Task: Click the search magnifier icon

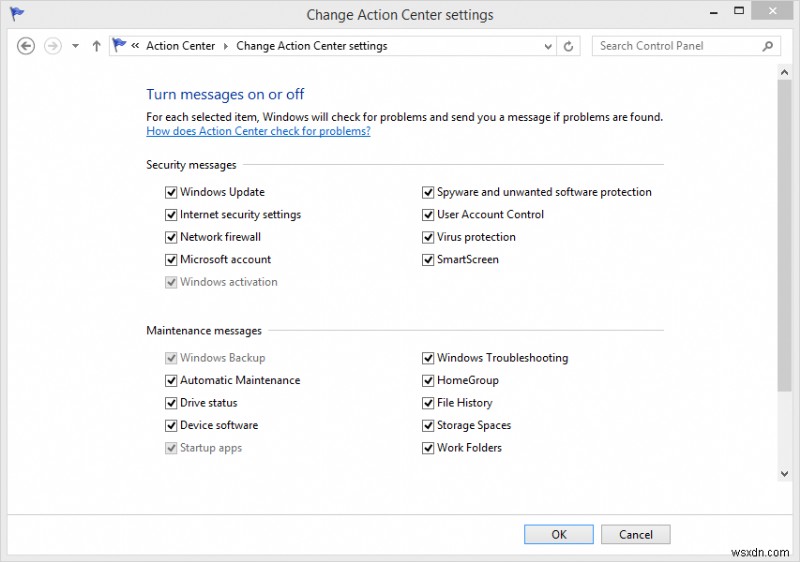Action: coord(767,46)
